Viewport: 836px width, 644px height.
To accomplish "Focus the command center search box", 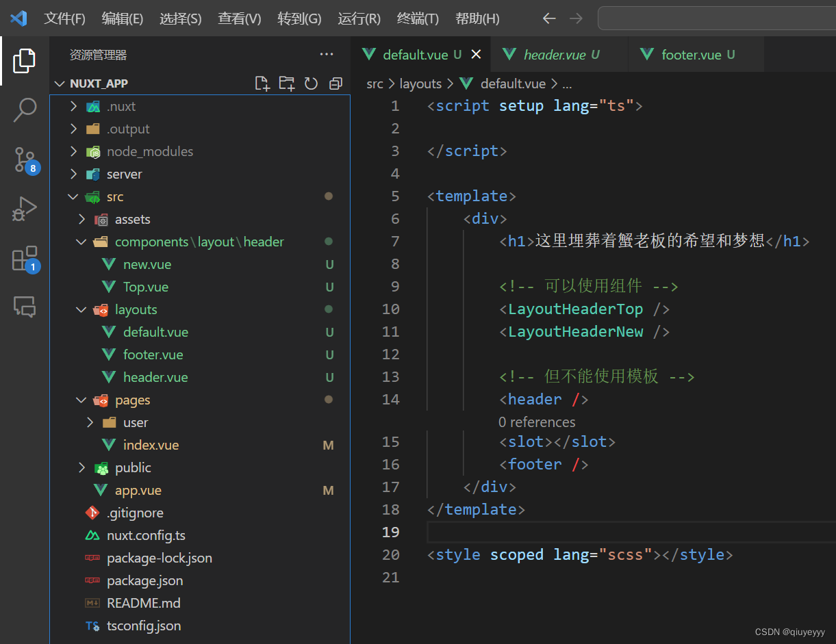I will coord(716,18).
